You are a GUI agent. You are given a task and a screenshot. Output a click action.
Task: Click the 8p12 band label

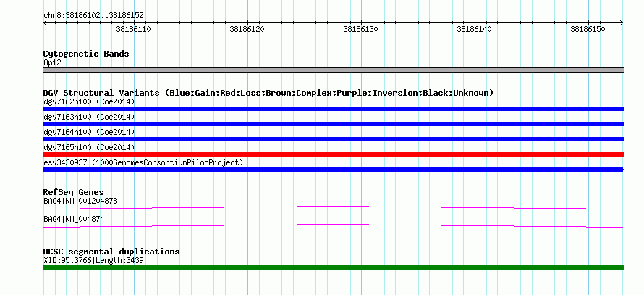pos(52,63)
